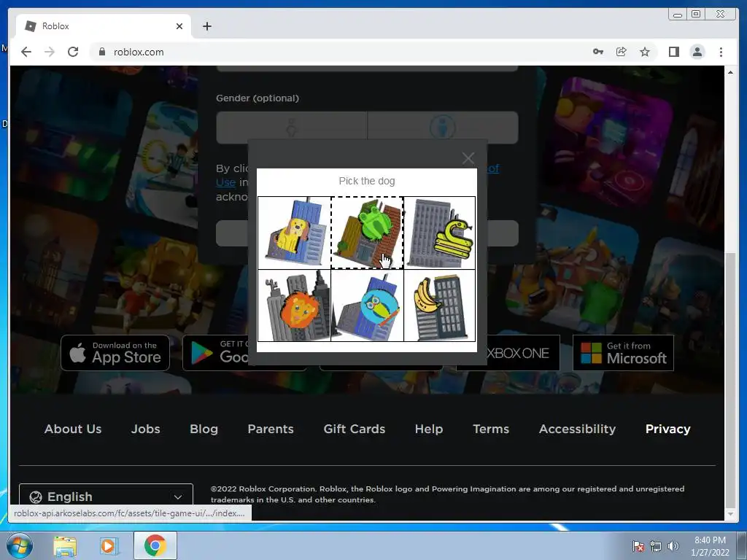This screenshot has height=560, width=747.
Task: Open Get it from Microsoft badge
Action: 623,353
